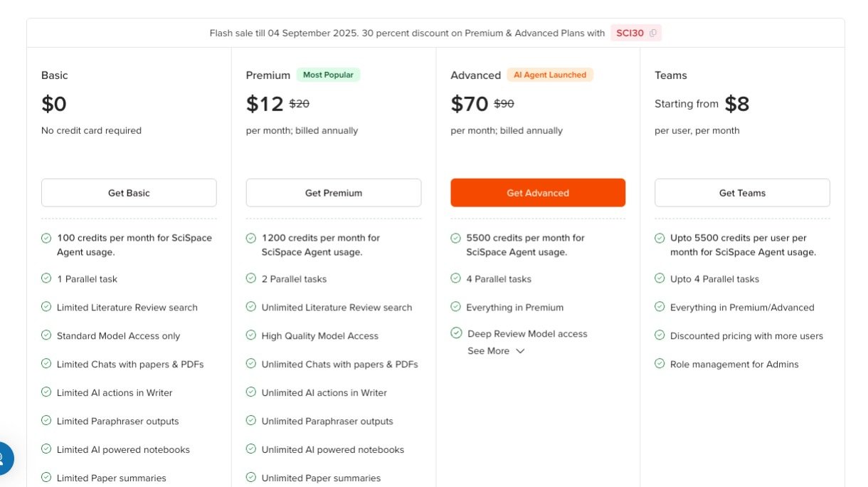
Task: Click the Get Teams button
Action: [742, 193]
